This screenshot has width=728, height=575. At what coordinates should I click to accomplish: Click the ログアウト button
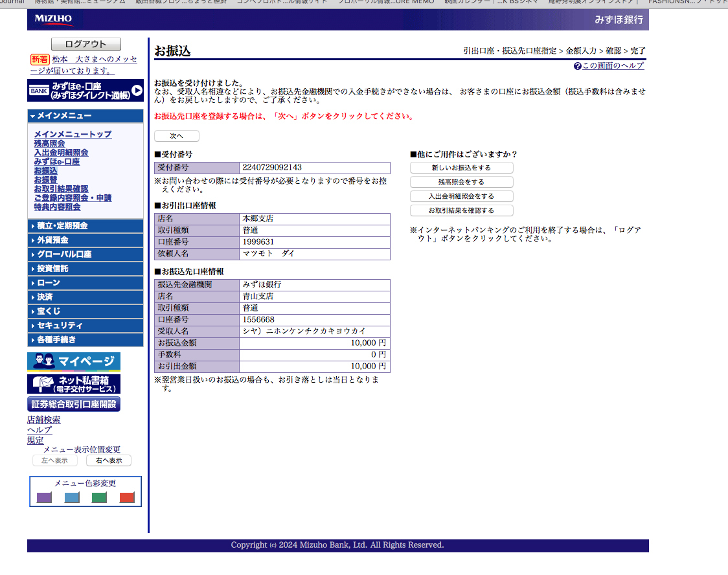coord(86,44)
